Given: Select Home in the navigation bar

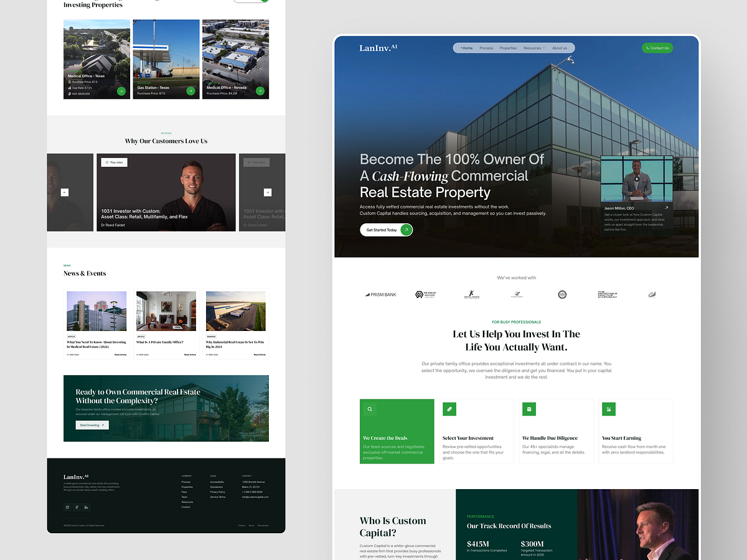Looking at the screenshot, I should coord(467,48).
